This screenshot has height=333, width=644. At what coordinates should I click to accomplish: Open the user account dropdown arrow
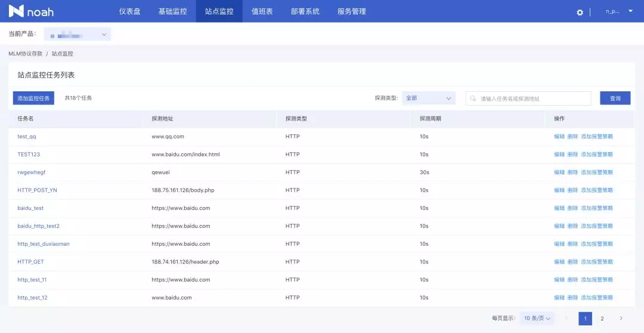click(630, 11)
